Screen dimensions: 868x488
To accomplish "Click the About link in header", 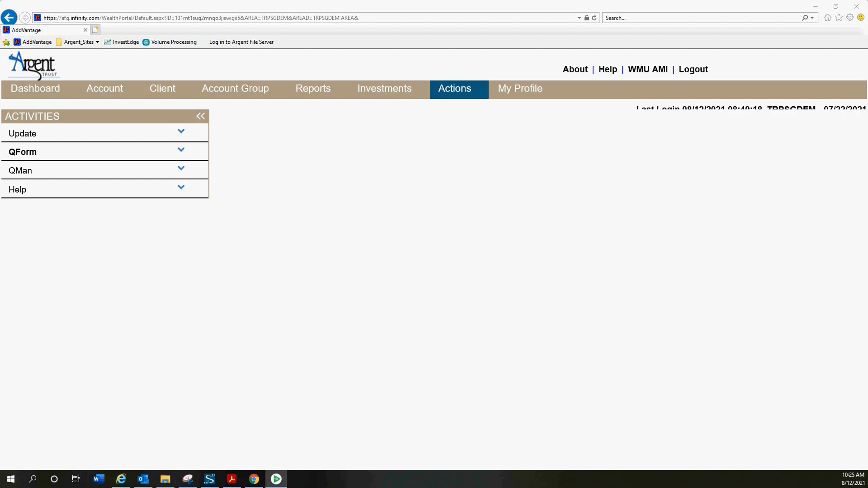I will pyautogui.click(x=575, y=69).
